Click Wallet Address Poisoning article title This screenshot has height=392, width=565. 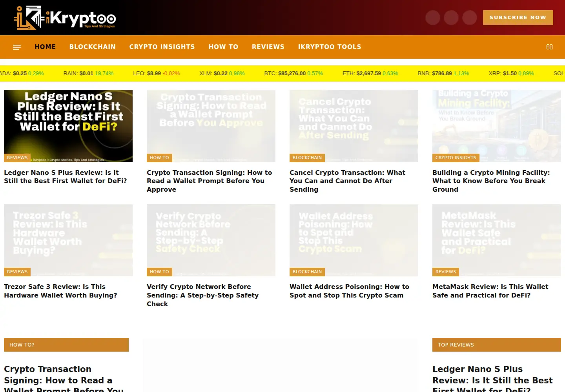349,291
